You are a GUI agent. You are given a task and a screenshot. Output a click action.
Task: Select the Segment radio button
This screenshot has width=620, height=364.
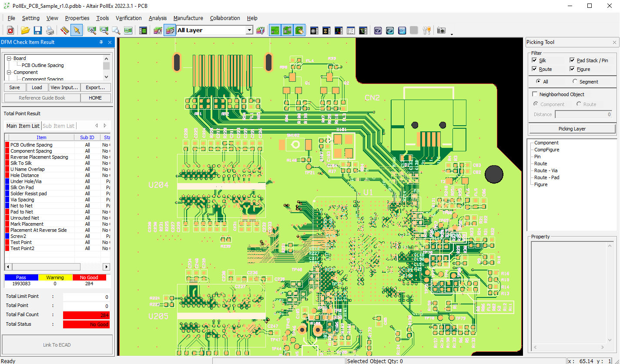click(575, 82)
